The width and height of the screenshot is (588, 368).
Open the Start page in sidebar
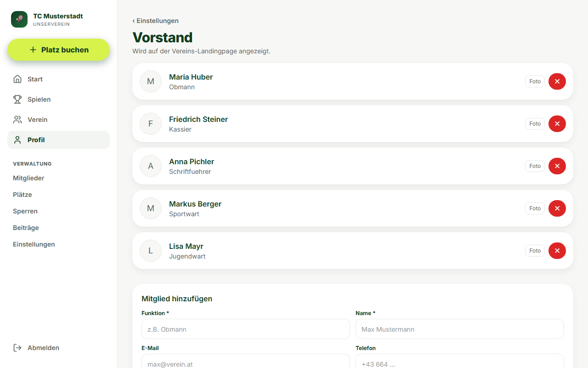click(58, 79)
